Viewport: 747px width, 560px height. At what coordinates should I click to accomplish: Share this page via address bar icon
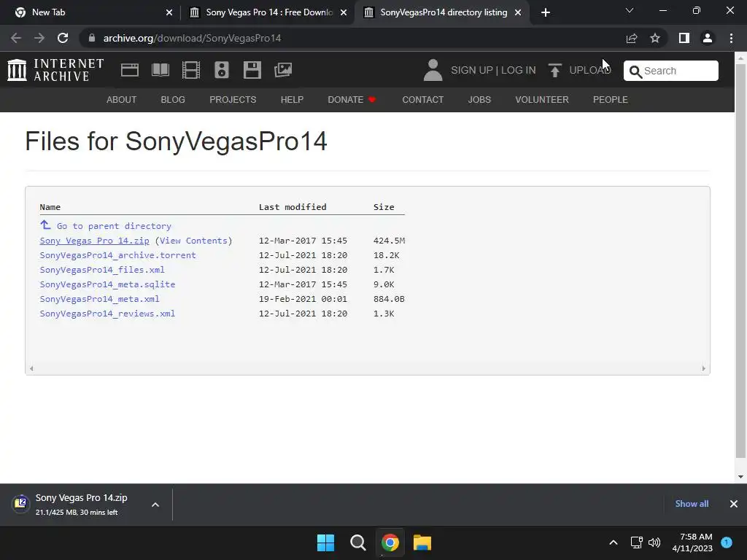[632, 38]
